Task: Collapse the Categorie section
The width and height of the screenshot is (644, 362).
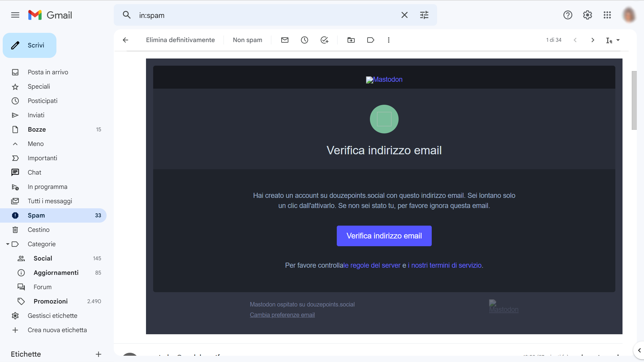Action: [8, 244]
